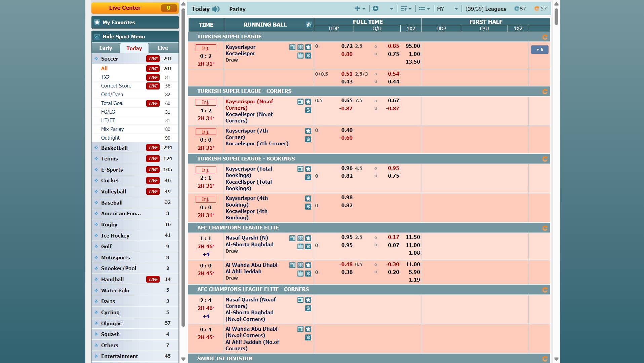The image size is (644, 363).
Task: Switch to the Early tab
Action: tap(106, 48)
